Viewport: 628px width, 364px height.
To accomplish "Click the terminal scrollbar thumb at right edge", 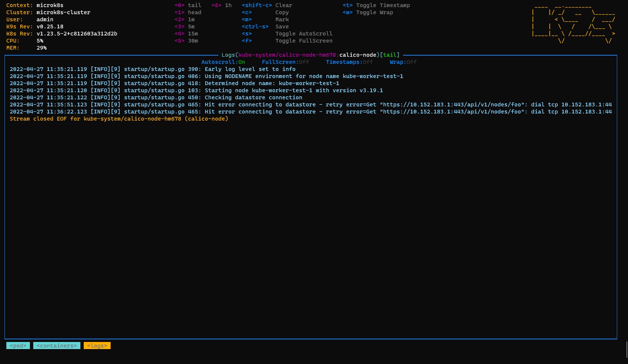I will 627,349.
